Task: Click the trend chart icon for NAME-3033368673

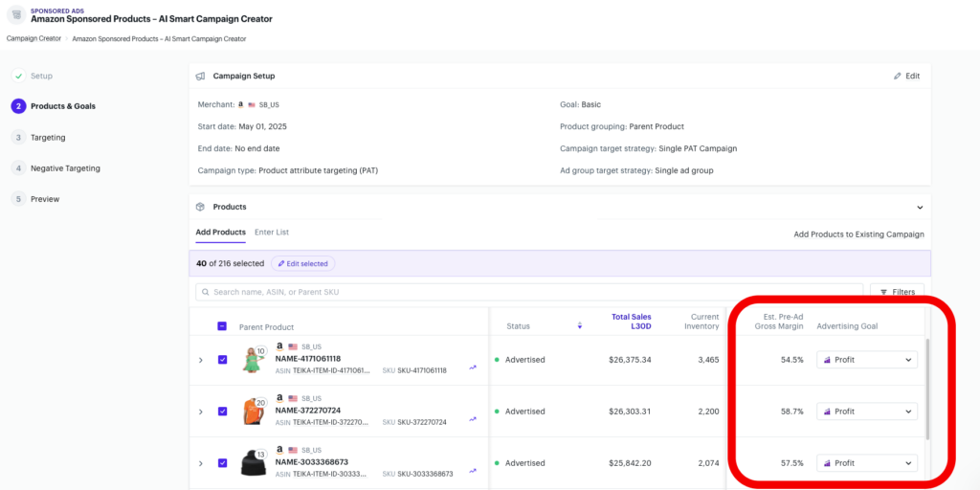Action: (472, 470)
